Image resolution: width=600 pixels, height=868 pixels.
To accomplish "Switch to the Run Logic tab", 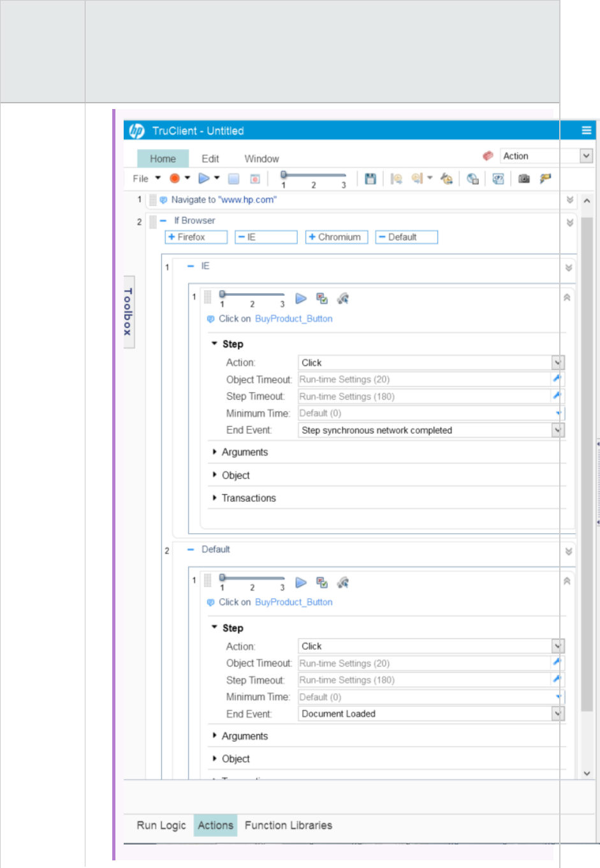I will coord(161,825).
